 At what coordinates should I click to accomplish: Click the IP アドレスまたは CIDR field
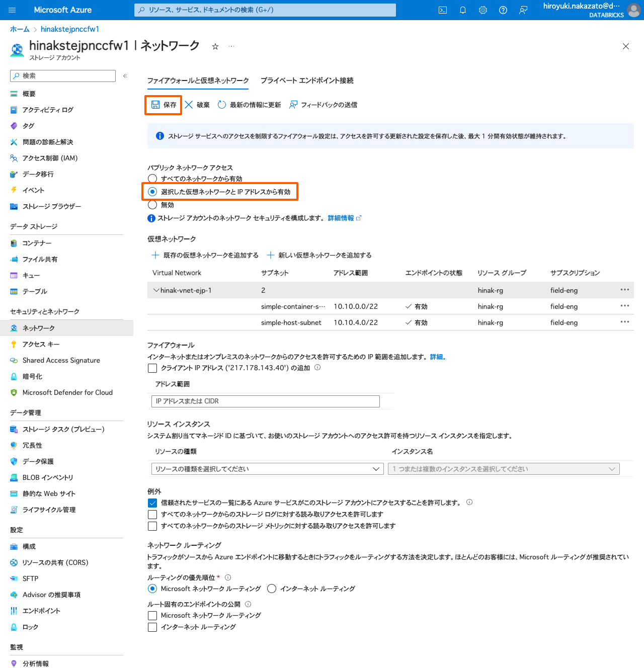pyautogui.click(x=266, y=401)
